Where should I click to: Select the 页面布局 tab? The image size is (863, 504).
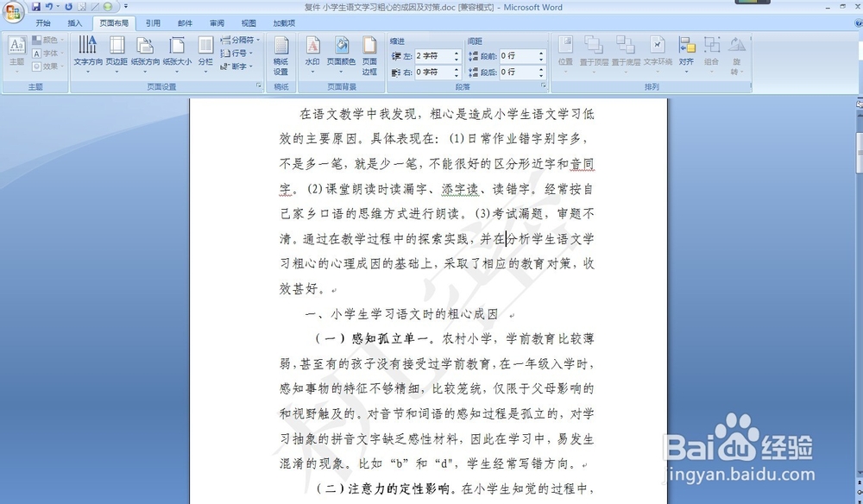click(x=114, y=23)
